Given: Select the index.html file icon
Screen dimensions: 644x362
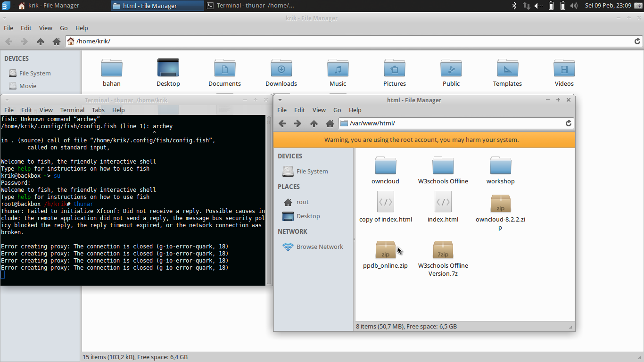Looking at the screenshot, I should pos(443,202).
